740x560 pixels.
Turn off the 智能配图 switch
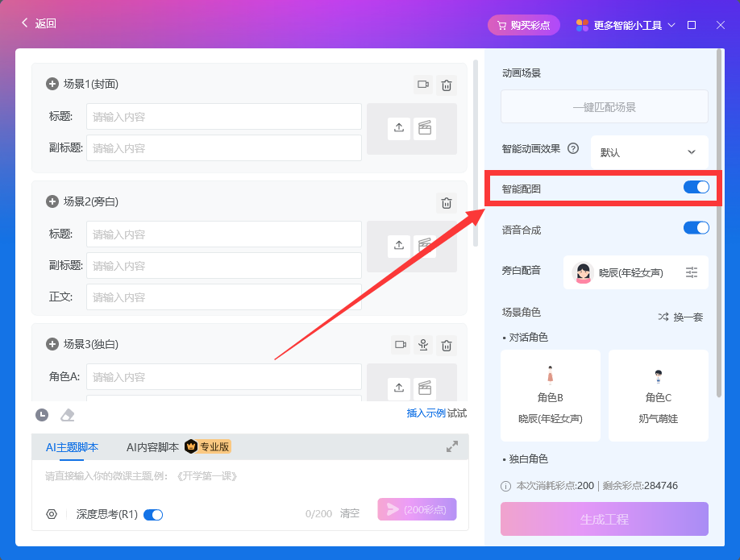point(696,187)
